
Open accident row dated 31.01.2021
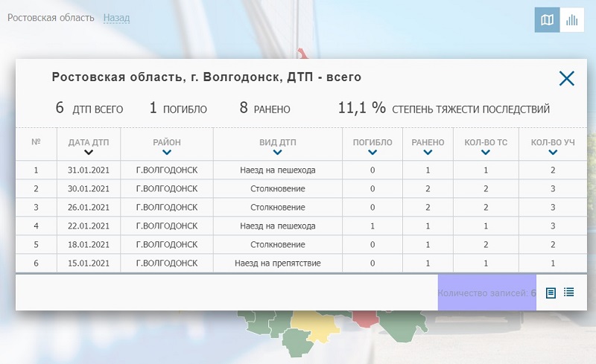[x=277, y=170]
